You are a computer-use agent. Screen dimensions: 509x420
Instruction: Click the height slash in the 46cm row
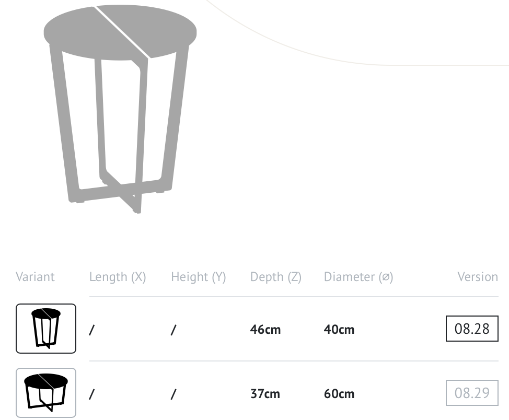tap(173, 330)
